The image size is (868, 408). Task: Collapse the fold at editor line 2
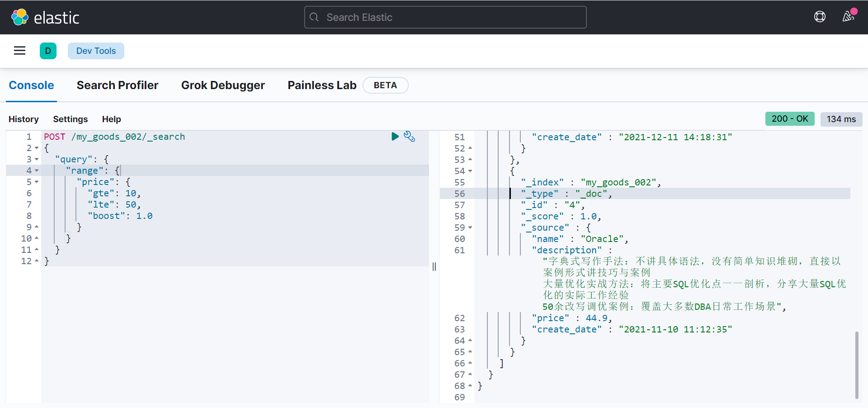[x=37, y=148]
